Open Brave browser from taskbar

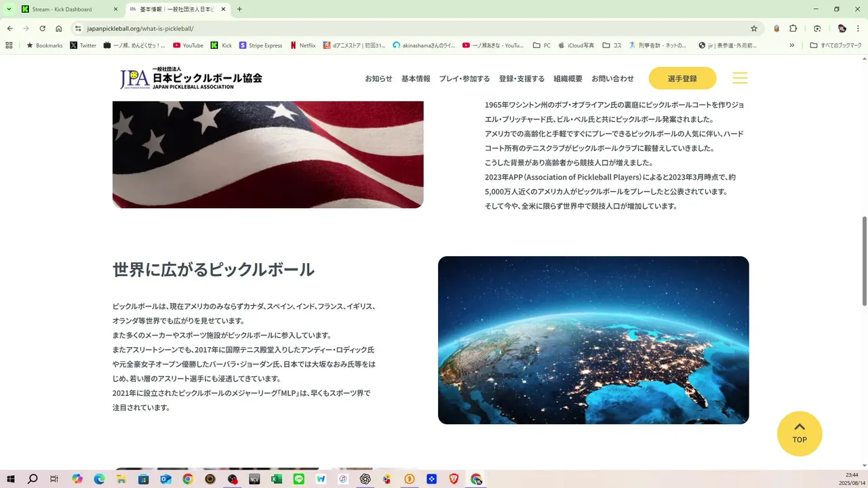pyautogui.click(x=454, y=479)
